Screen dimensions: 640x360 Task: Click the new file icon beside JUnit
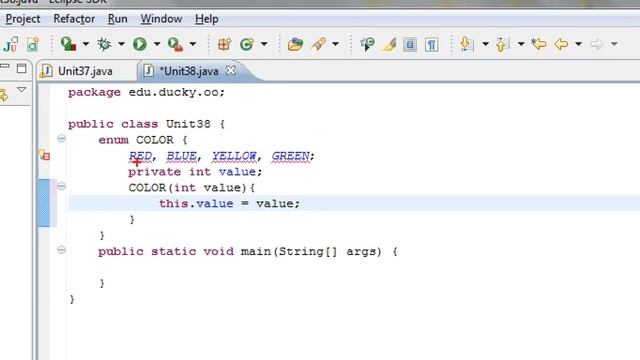[x=33, y=44]
